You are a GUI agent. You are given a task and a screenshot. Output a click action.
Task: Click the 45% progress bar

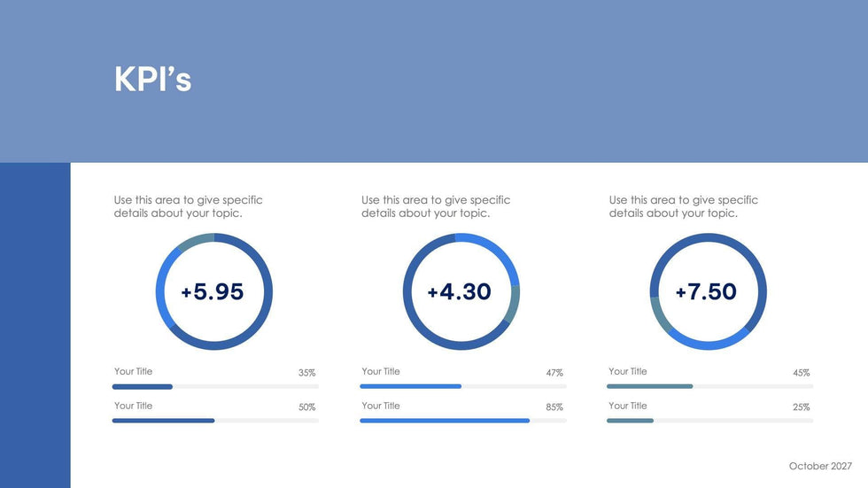[709, 387]
